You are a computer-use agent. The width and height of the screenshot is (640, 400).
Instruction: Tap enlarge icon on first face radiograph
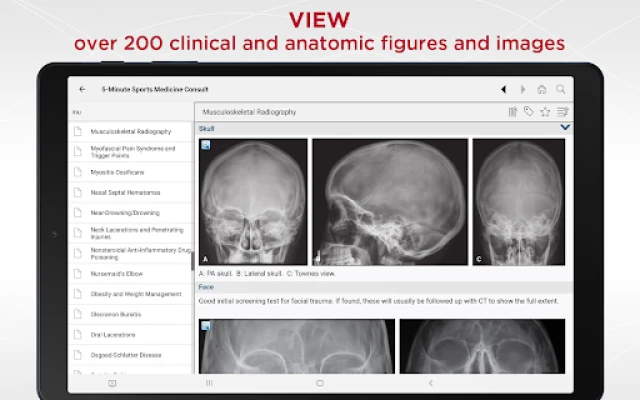tap(206, 325)
